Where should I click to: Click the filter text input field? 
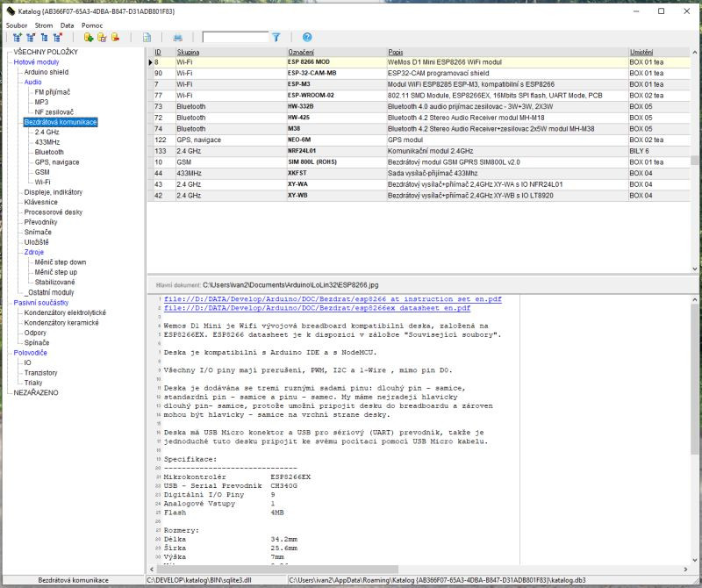point(234,38)
